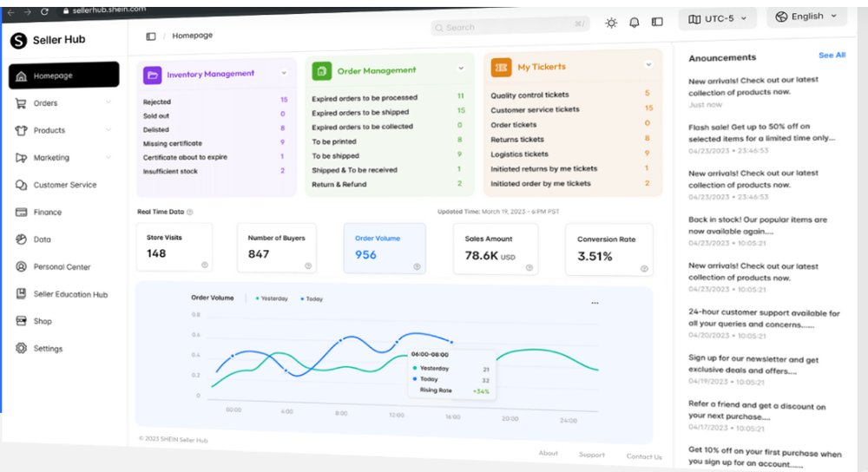The height and width of the screenshot is (472, 868).
Task: Open Customer Service from the sidebar
Action: 63,185
